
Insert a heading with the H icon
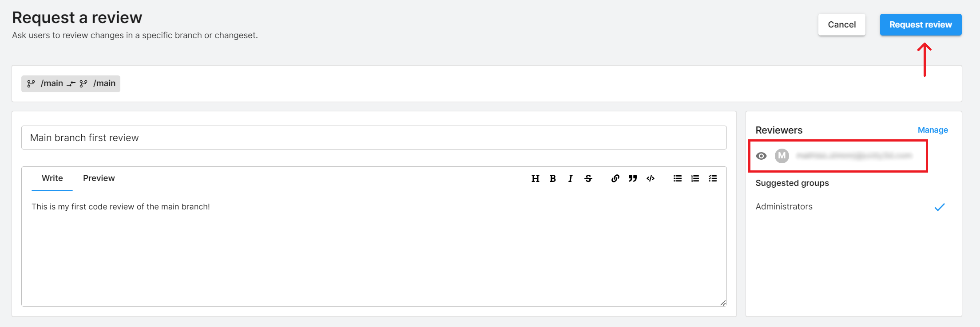(x=535, y=178)
